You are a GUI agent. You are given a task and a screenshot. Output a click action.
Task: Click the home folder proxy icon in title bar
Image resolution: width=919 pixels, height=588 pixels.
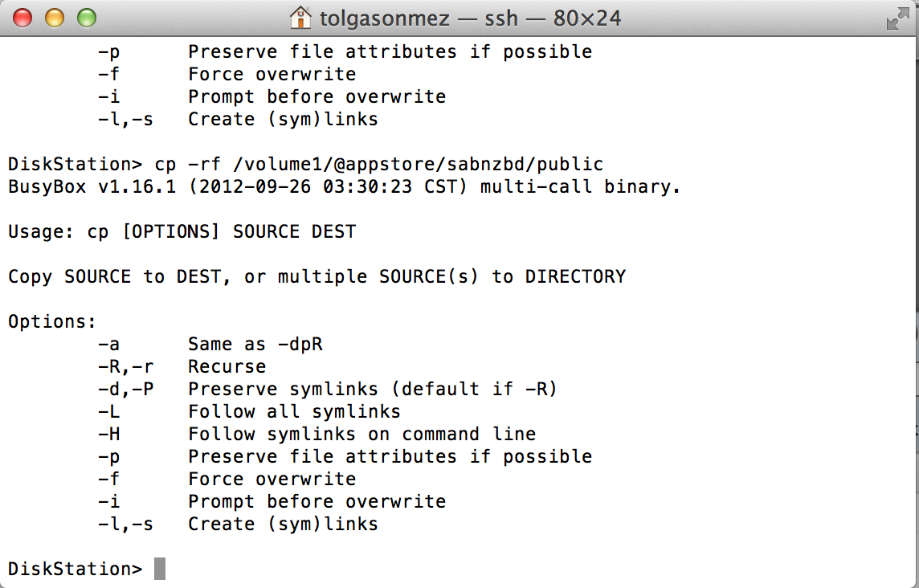click(300, 18)
